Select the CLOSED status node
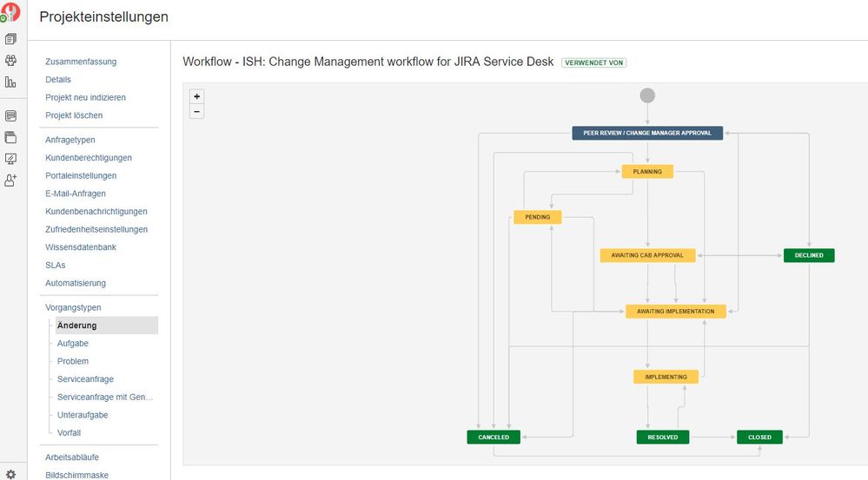This screenshot has width=868, height=480. point(759,437)
